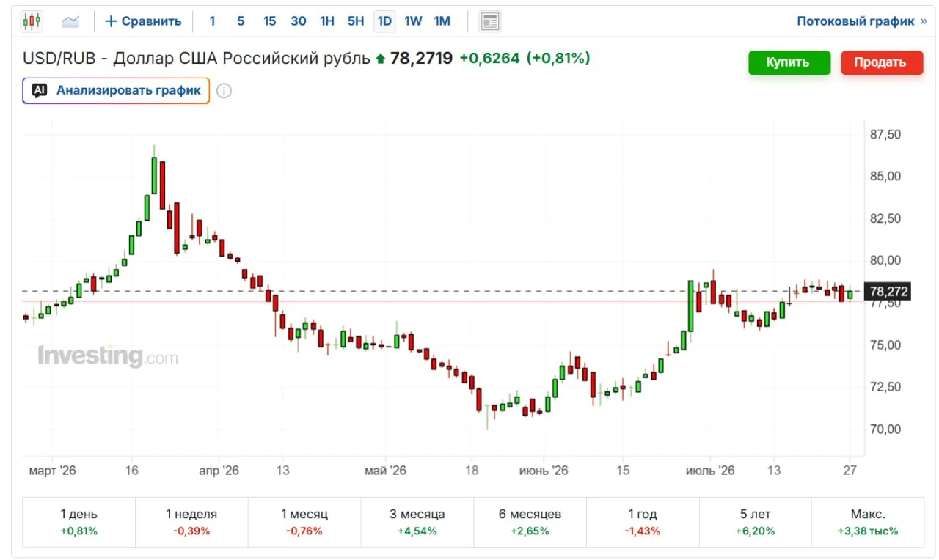939x560 pixels.
Task: Select the Макс. period tab
Action: point(868,523)
